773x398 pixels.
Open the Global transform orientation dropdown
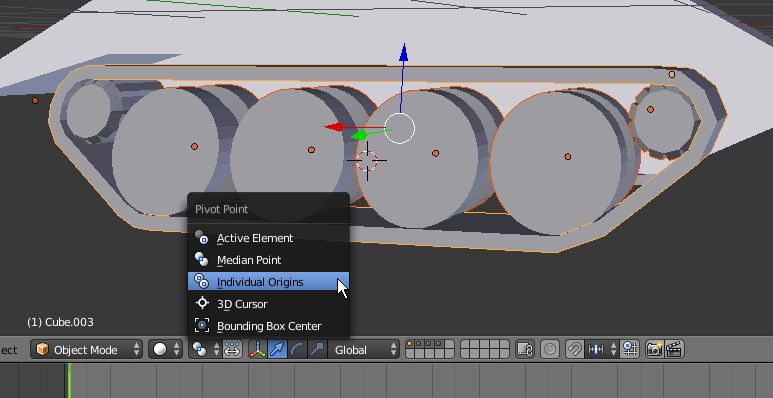tap(364, 350)
